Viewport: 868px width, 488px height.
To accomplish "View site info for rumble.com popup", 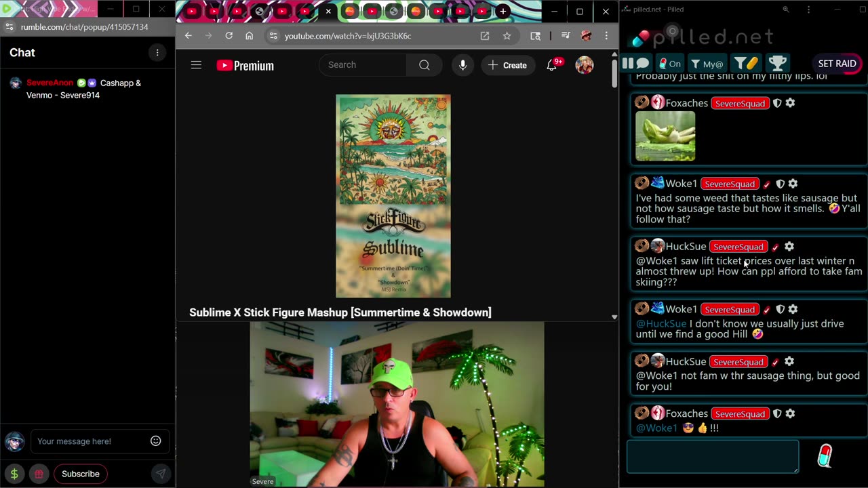I will (9, 27).
